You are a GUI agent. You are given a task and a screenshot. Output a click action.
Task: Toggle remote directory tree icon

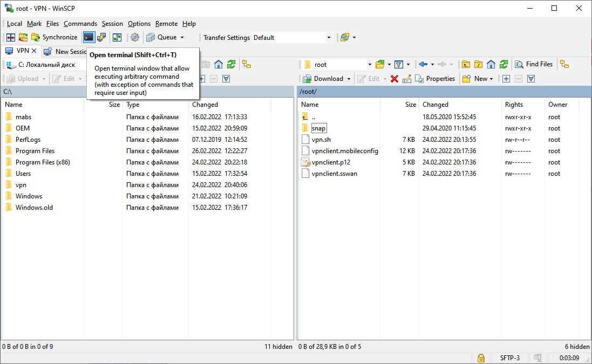[x=564, y=65]
